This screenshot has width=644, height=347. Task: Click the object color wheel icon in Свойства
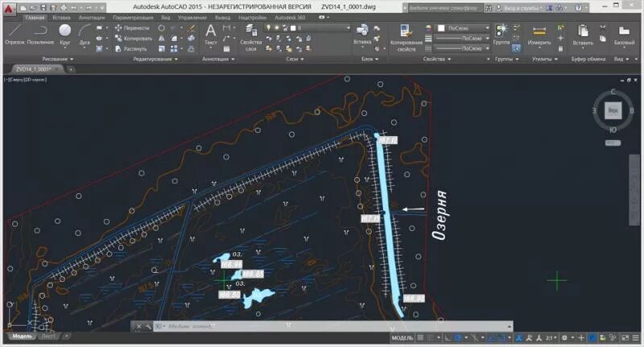click(x=428, y=28)
